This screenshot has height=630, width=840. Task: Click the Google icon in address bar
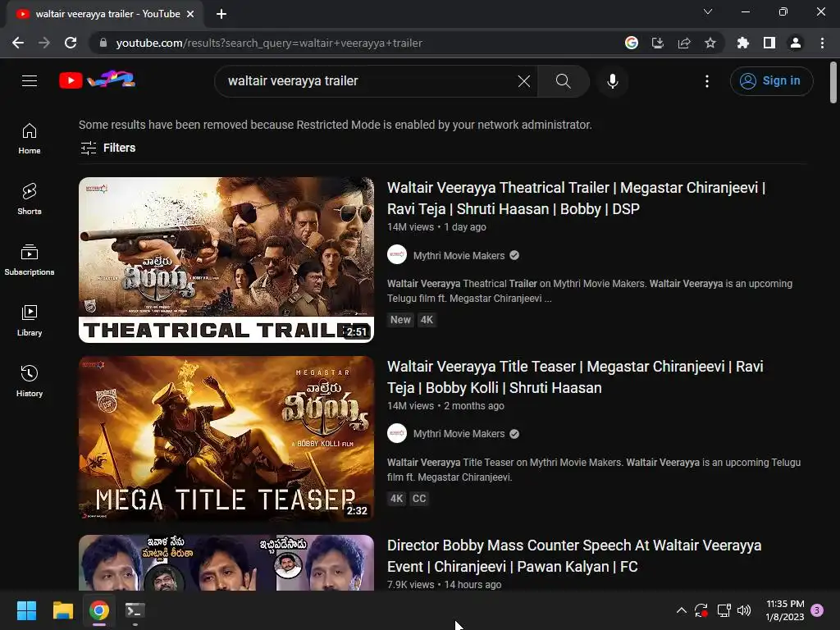coord(632,43)
